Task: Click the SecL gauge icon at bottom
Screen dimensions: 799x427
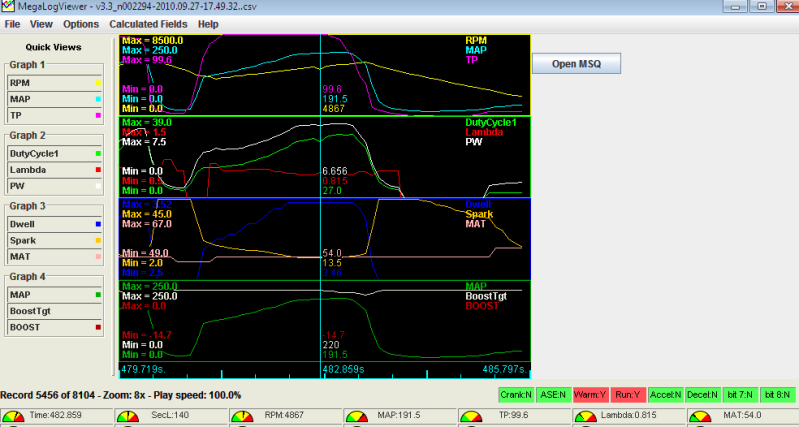Action: (130, 416)
